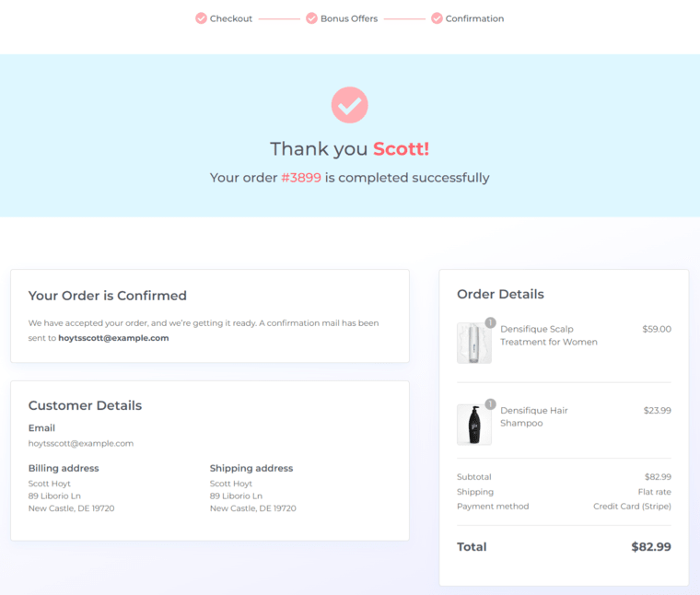
Task: Open the Densifique Scalp Treatment product thumbnail
Action: [x=474, y=343]
